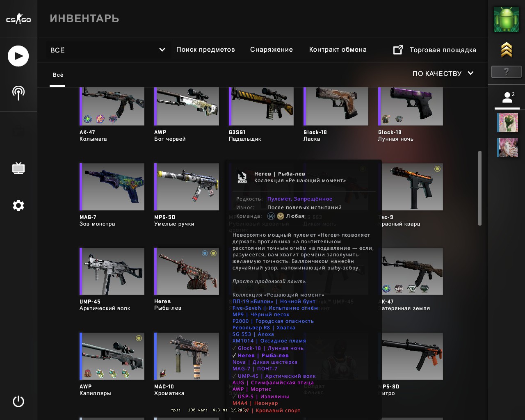
Task: Click AWP | Мортис entry
Action: 252,389
